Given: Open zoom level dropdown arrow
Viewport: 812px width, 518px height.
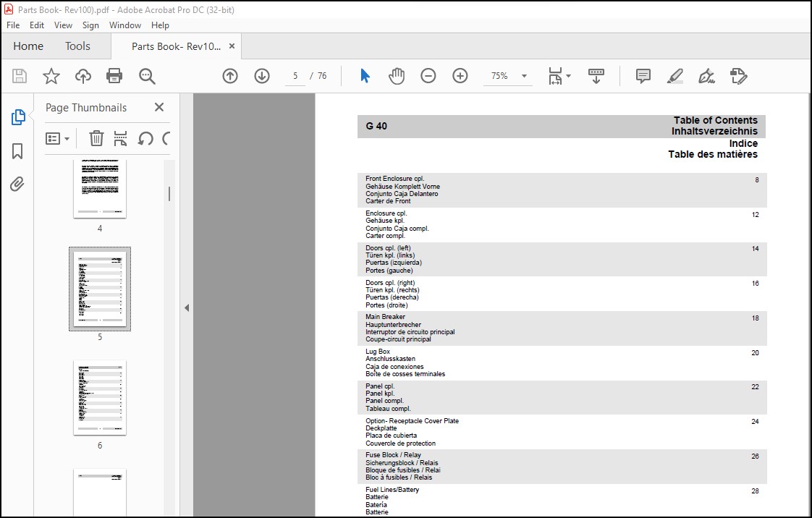Looking at the screenshot, I should click(524, 76).
